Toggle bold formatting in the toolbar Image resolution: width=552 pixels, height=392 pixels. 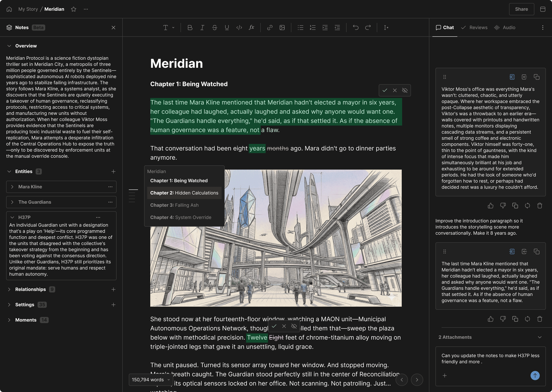pyautogui.click(x=190, y=28)
